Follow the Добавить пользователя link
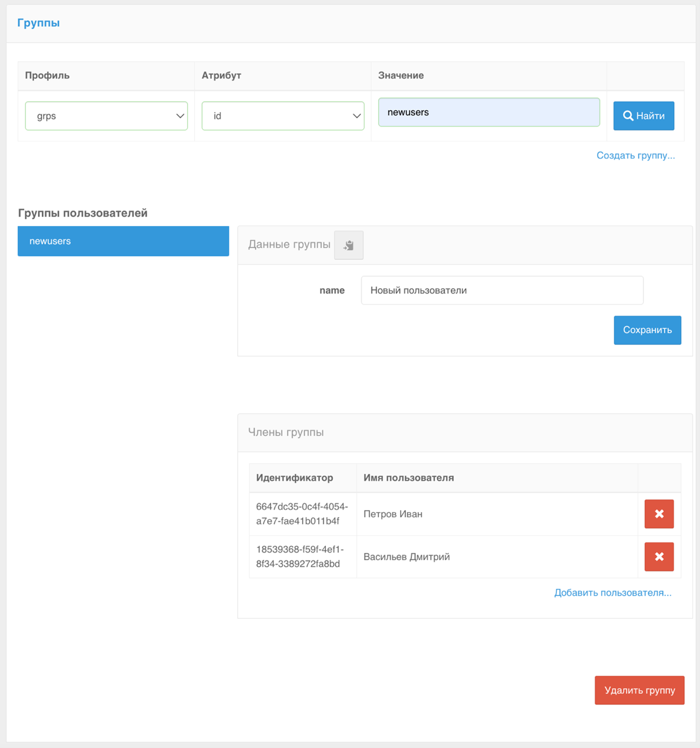This screenshot has width=700, height=748. click(x=612, y=593)
